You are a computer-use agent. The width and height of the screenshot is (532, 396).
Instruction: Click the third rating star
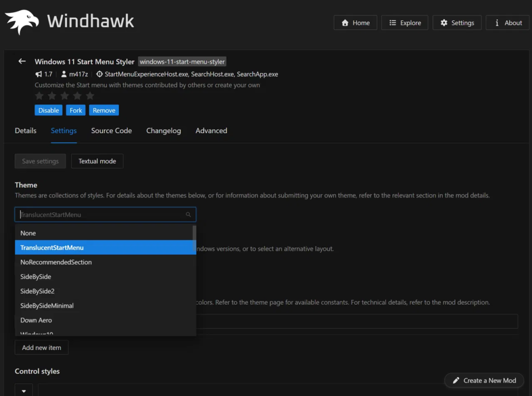[64, 96]
